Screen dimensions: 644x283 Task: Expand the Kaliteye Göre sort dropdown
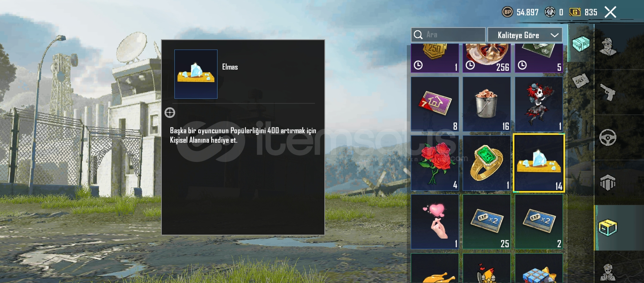coord(525,35)
